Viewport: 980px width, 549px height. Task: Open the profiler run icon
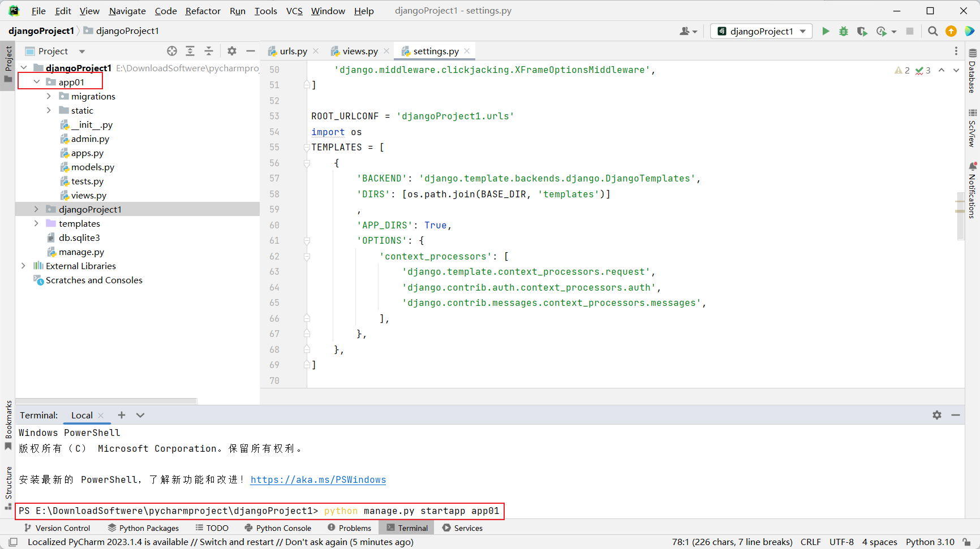click(882, 31)
